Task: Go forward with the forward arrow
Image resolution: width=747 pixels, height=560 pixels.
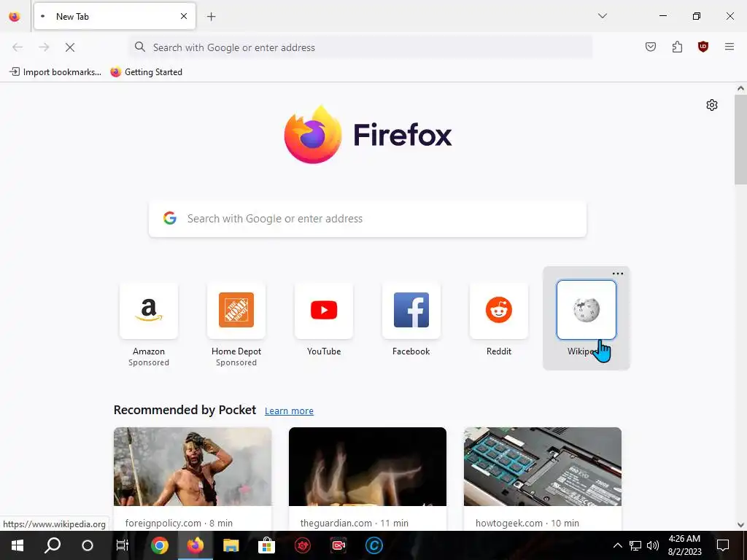Action: pos(44,47)
